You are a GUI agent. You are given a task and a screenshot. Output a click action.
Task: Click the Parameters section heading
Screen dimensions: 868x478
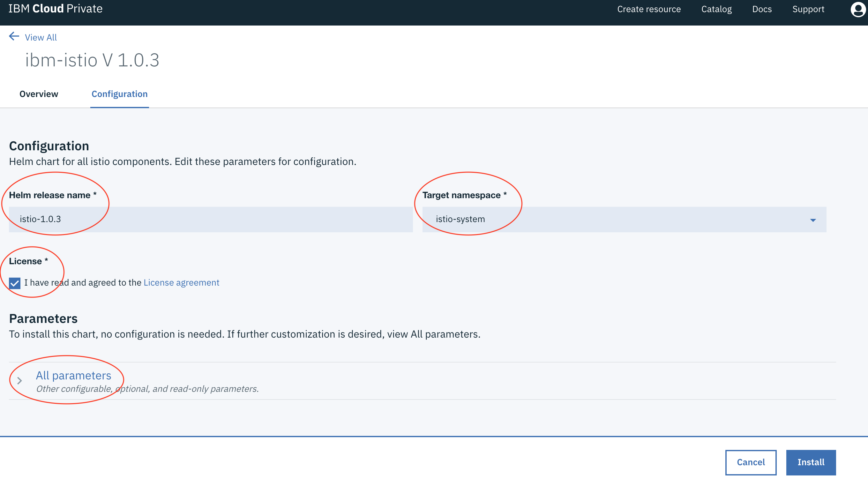coord(43,319)
